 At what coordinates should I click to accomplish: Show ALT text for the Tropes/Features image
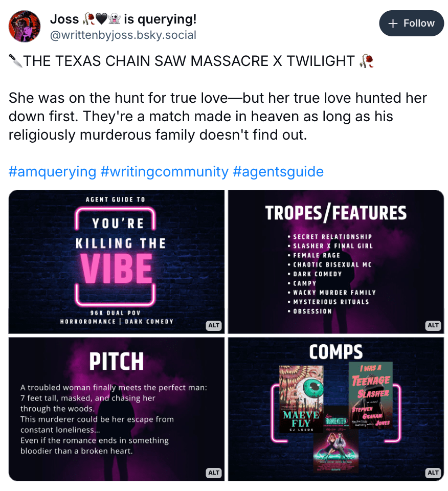click(433, 325)
